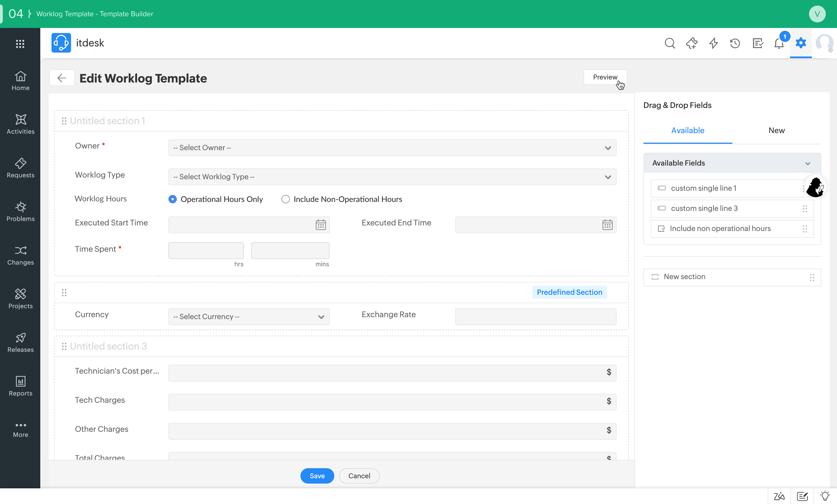The height and width of the screenshot is (504, 837).
Task: Click Tech Charges input field
Action: point(392,402)
